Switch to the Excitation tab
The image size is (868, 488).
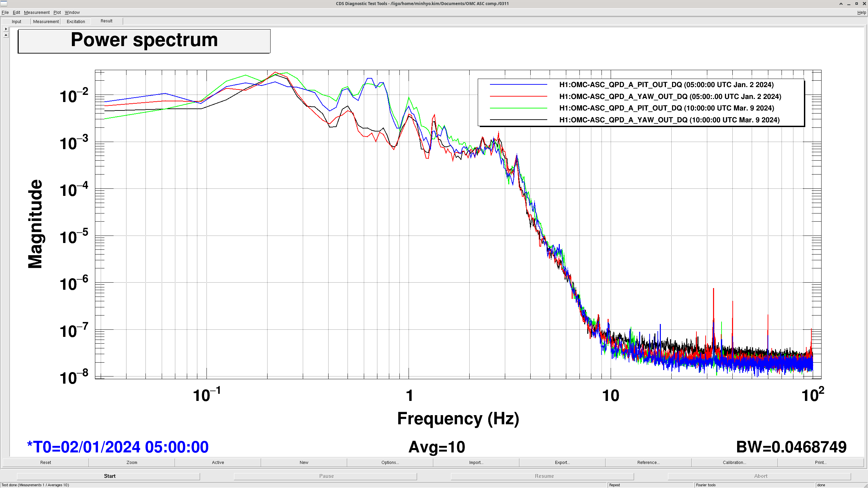tap(76, 22)
